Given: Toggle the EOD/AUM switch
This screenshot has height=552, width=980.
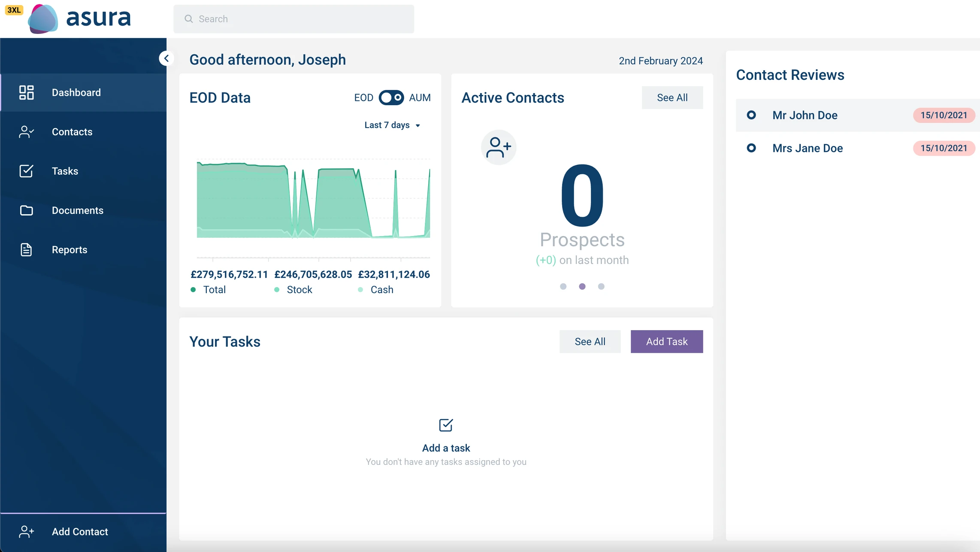Looking at the screenshot, I should click(391, 97).
